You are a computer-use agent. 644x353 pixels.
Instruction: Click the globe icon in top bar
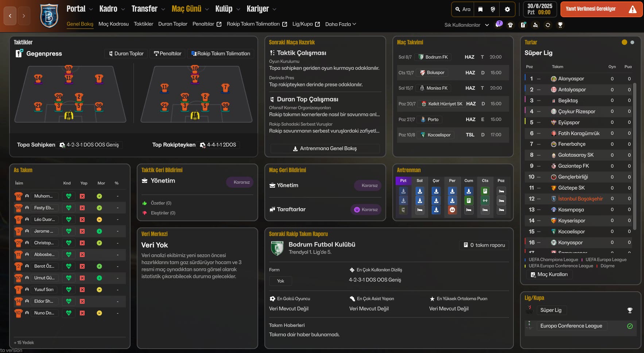(x=493, y=9)
